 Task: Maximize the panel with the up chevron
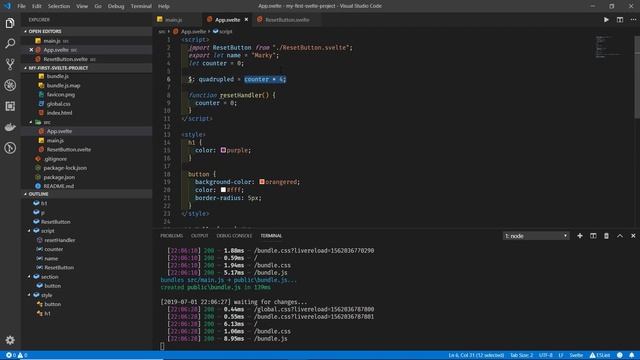[620, 236]
